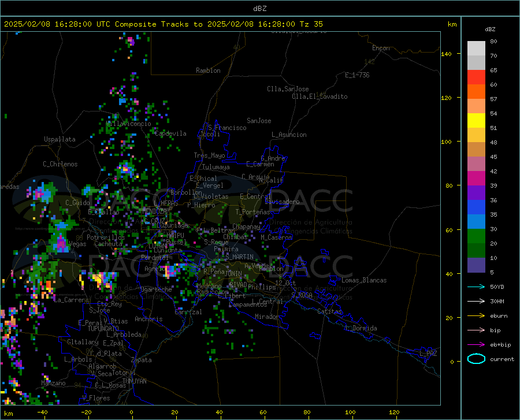Image resolution: width=520 pixels, height=420 pixels.
Task: Click the slate blue 10 dBZ swatch
Action: (x=476, y=265)
